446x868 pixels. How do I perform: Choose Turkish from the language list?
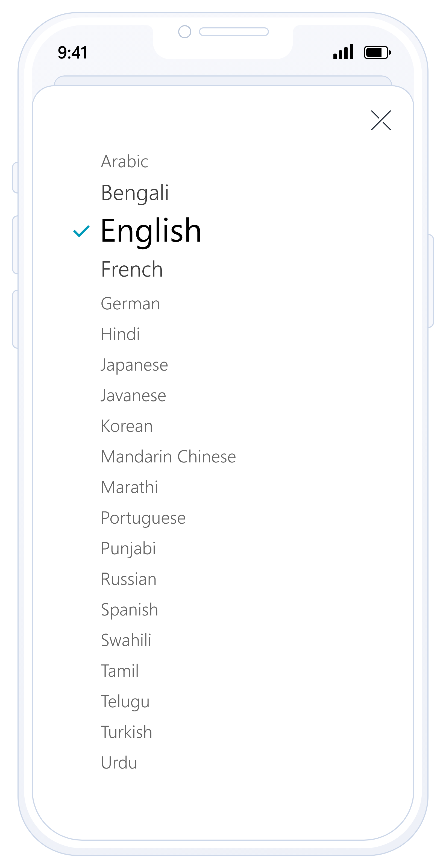click(126, 732)
